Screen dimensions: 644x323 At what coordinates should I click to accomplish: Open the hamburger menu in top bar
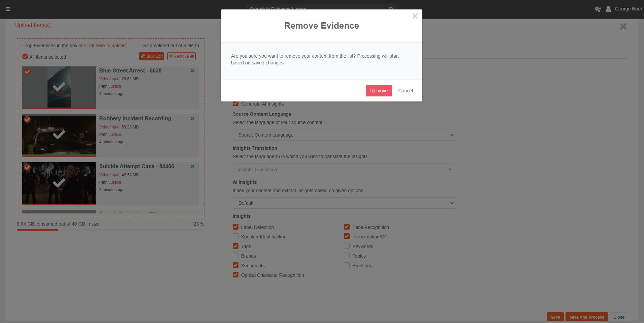pos(8,9)
